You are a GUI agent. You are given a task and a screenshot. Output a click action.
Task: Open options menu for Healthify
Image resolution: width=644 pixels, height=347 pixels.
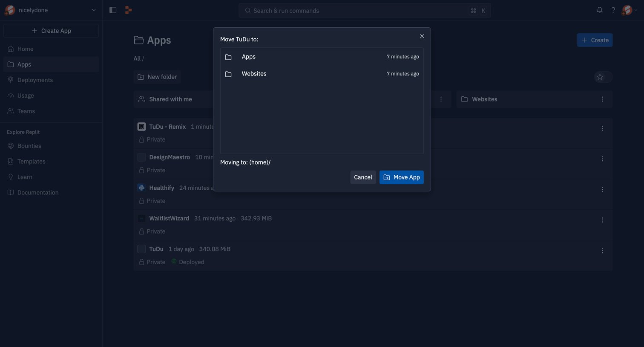pyautogui.click(x=602, y=190)
